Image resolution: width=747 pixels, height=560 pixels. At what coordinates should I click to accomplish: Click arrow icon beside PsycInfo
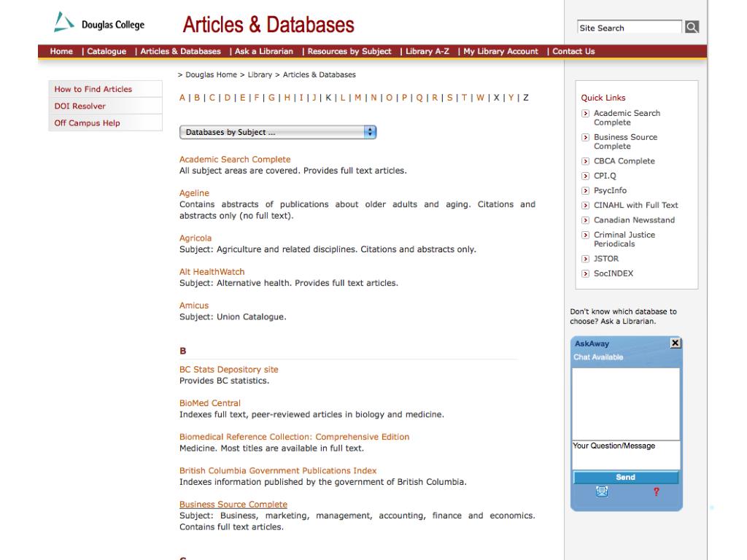pyautogui.click(x=586, y=191)
